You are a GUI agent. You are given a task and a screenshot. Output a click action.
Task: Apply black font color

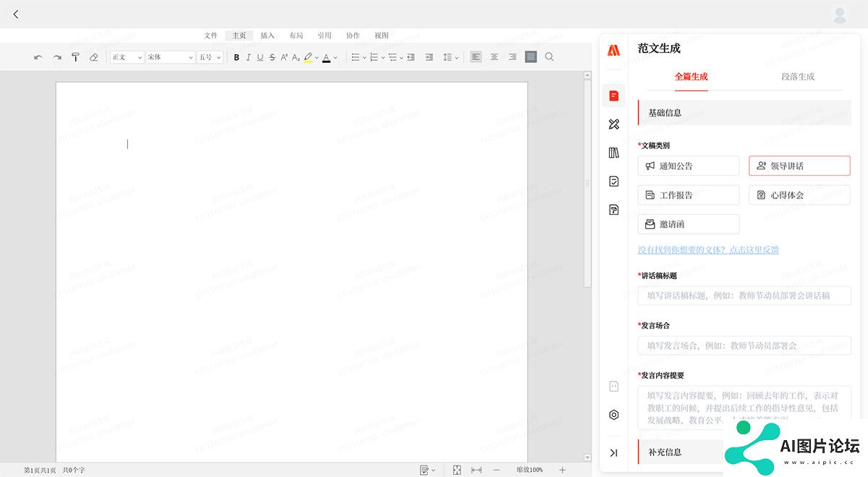click(326, 57)
